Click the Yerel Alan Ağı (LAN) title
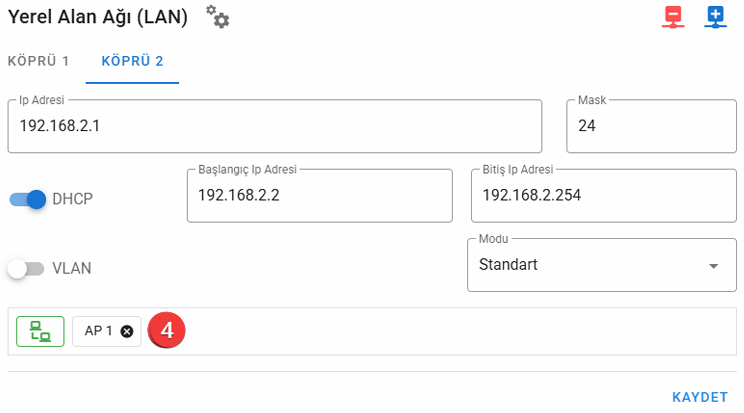Screen dimensions: 744x413 tap(97, 17)
